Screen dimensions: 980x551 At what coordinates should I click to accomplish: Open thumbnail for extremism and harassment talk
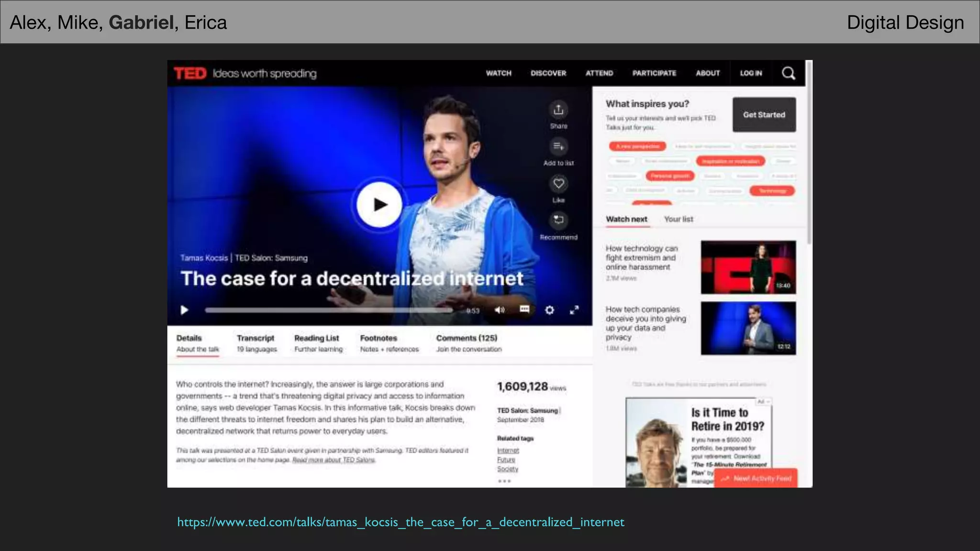click(748, 267)
